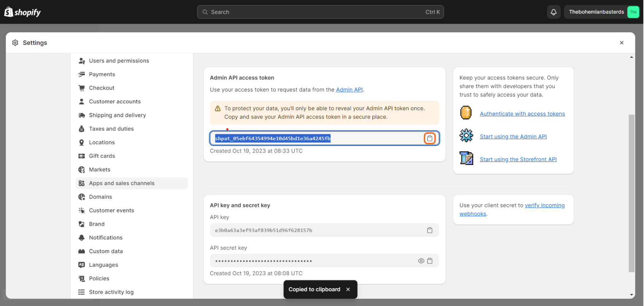
Task: Click the Domains globe icon
Action: pos(81,197)
